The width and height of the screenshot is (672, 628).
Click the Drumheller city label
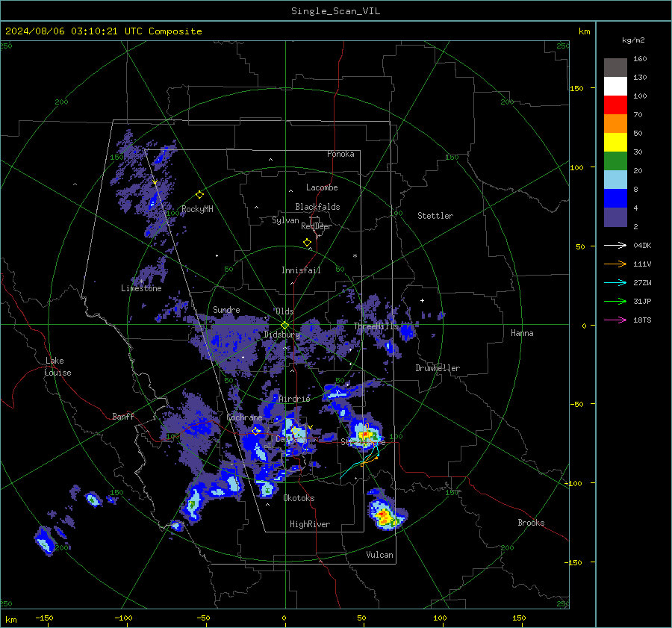pyautogui.click(x=438, y=368)
